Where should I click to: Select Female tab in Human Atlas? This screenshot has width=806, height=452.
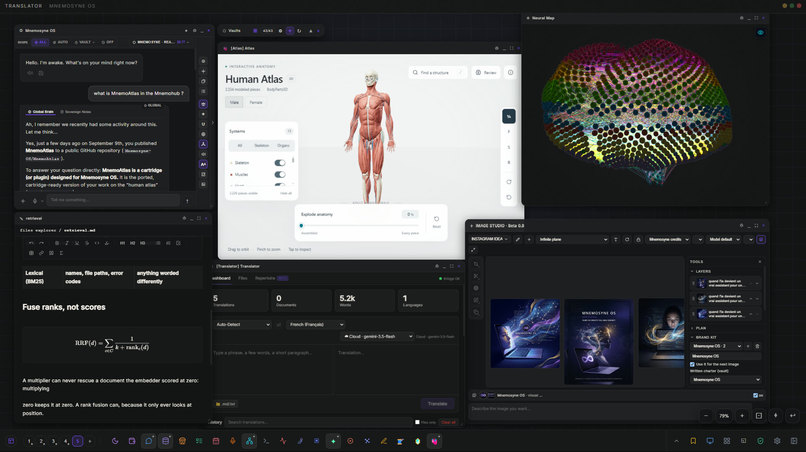point(256,102)
